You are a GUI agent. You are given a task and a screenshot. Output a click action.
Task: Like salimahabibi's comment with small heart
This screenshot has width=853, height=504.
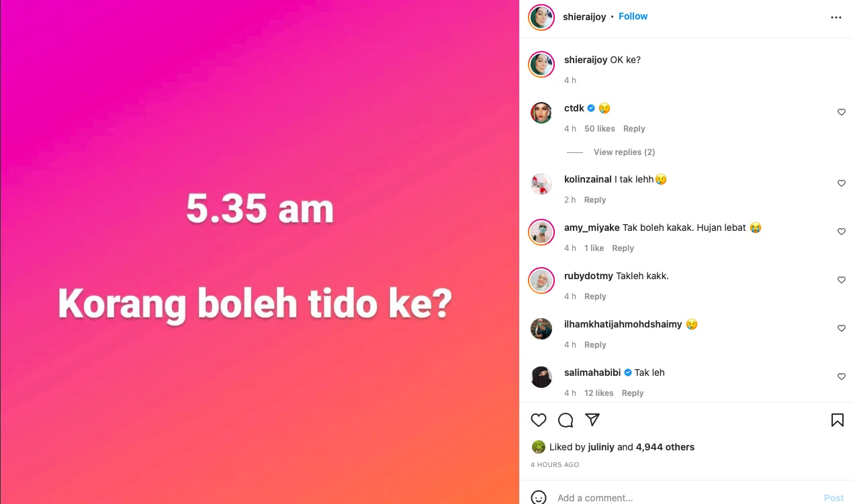(842, 376)
